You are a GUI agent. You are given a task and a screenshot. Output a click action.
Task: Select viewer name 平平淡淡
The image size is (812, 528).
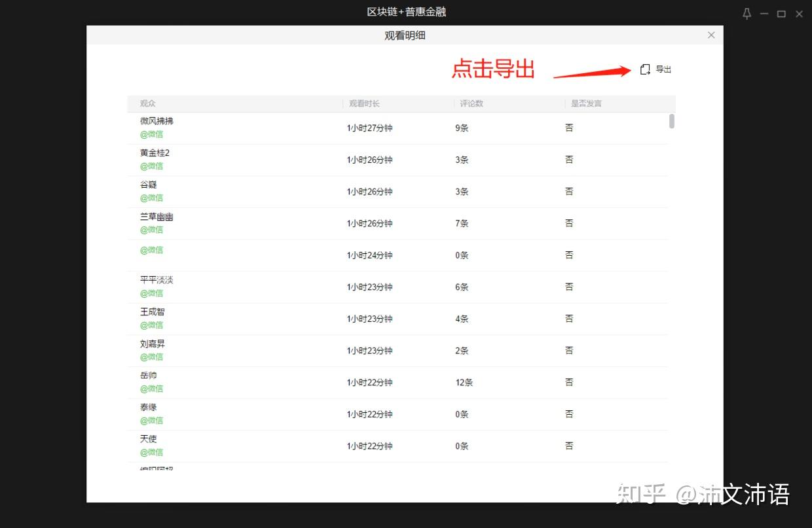pos(157,280)
